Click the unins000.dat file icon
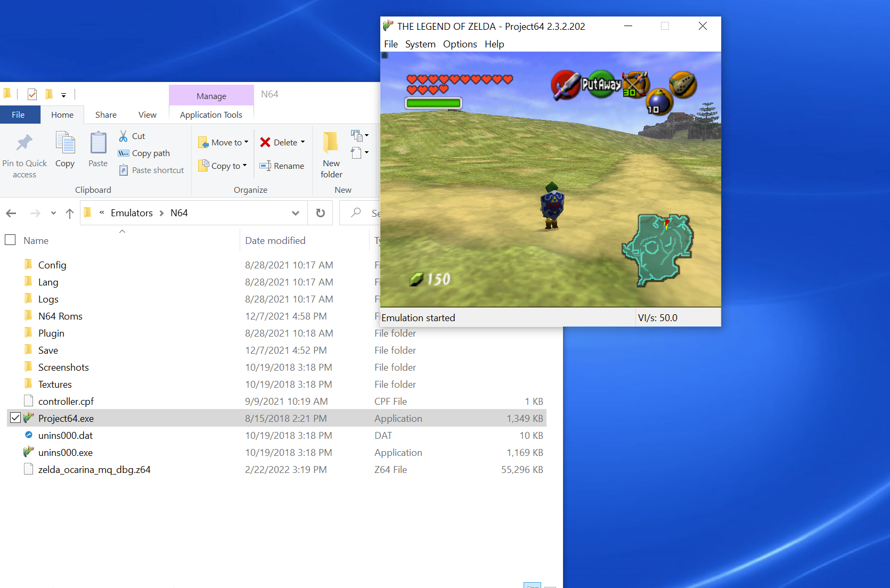Viewport: 890px width, 588px height. [x=29, y=435]
